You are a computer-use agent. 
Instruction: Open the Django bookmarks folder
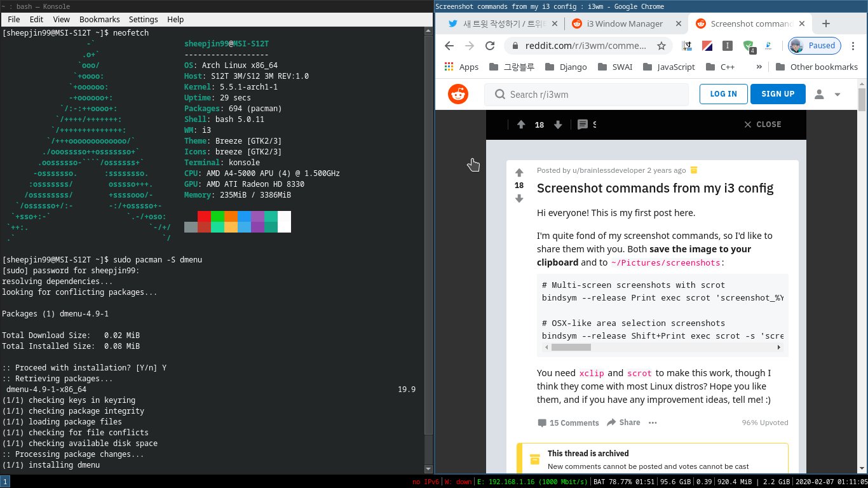tap(566, 67)
